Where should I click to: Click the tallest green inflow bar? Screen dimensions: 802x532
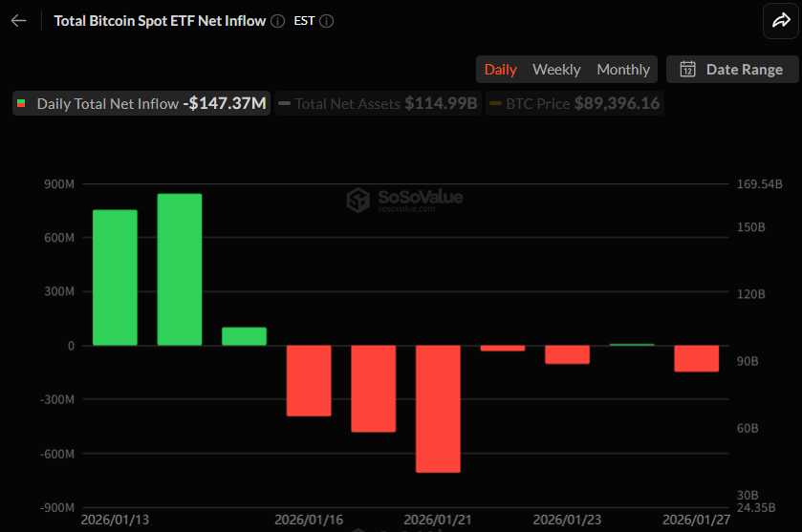180,269
